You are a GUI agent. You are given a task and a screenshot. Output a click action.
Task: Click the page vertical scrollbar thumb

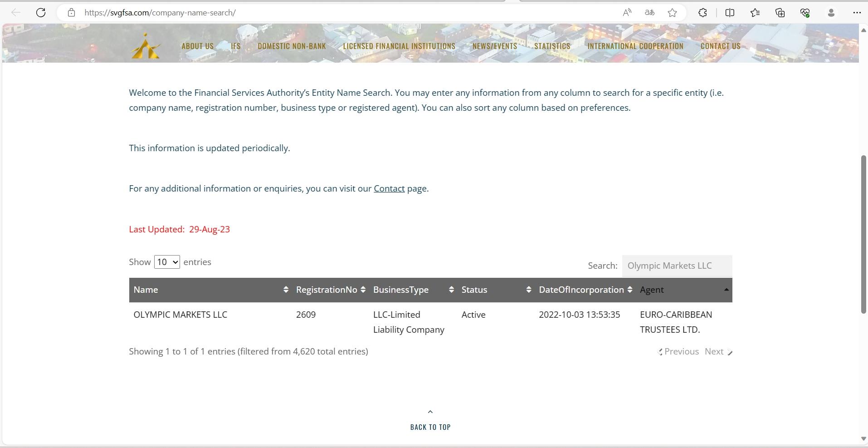[863, 234]
